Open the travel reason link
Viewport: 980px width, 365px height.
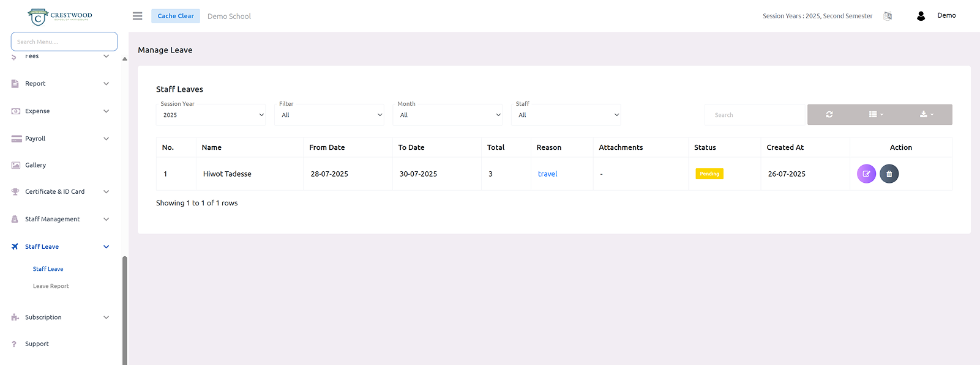[x=547, y=174]
